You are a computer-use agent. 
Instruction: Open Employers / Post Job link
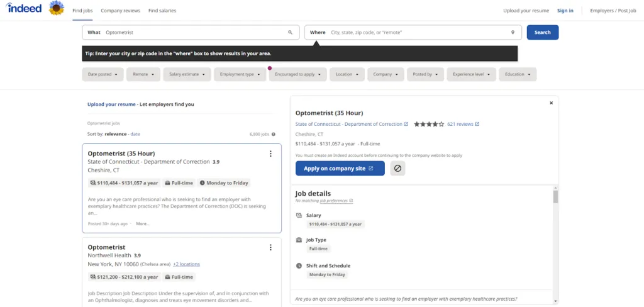point(613,11)
